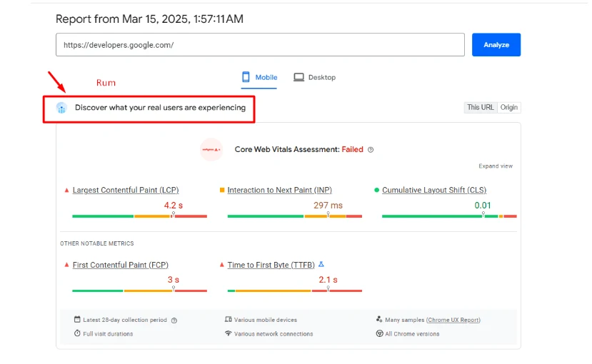
Task: Switch to the Mobile tab
Action: click(259, 77)
